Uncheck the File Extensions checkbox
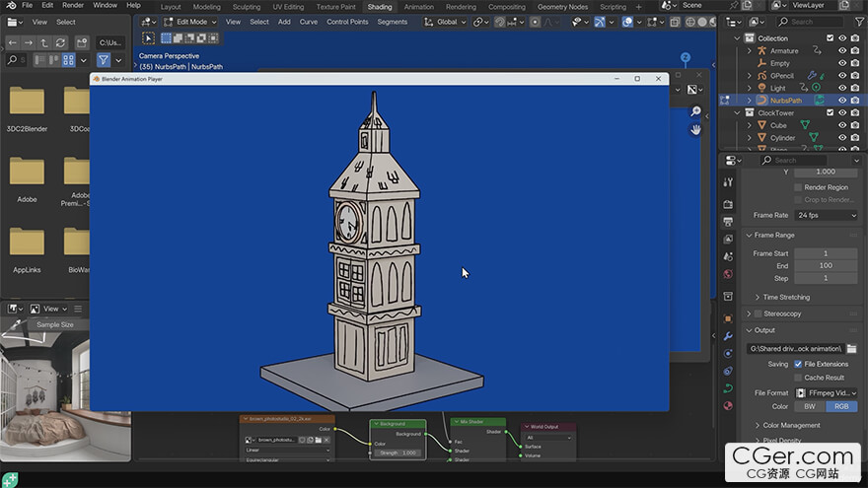868x488 pixels. [x=798, y=364]
